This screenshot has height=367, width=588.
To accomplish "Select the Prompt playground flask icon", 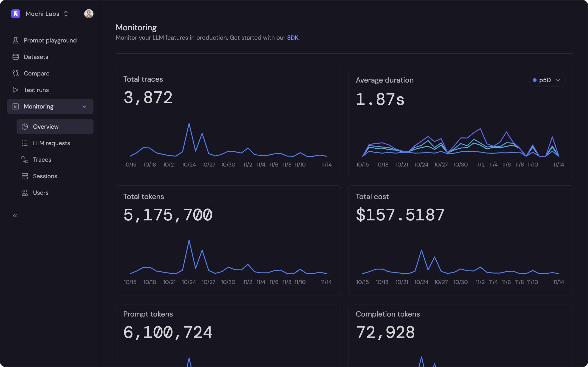I will point(16,40).
